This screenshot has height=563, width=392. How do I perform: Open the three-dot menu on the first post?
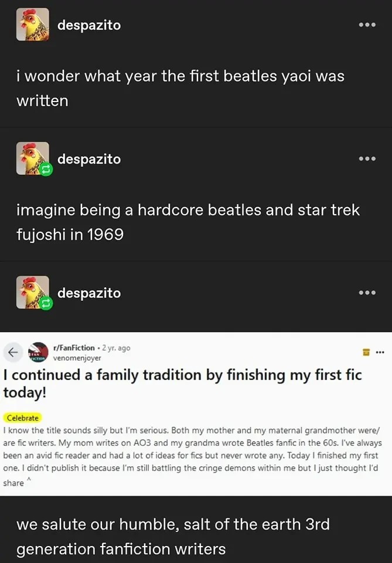(367, 25)
